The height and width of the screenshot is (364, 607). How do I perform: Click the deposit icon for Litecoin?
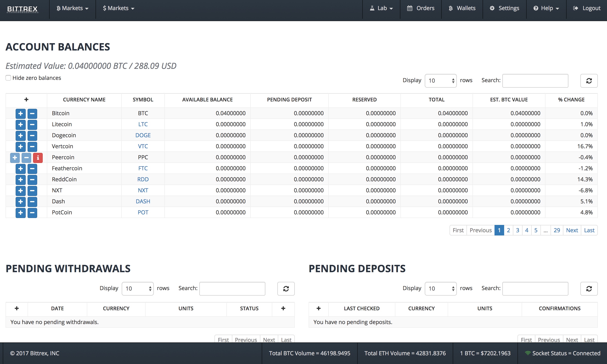pos(21,124)
